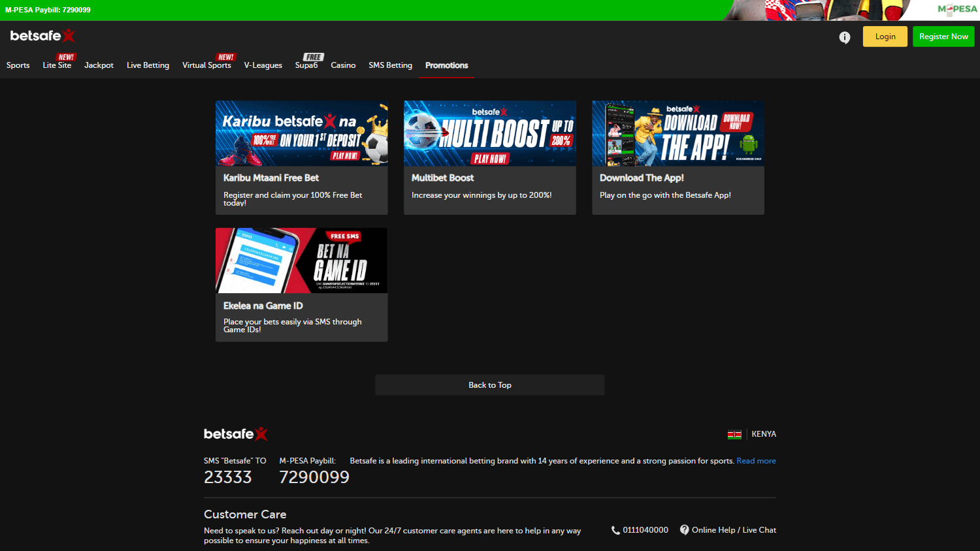980x551 pixels.
Task: Click the Customer Care heading
Action: [x=245, y=514]
